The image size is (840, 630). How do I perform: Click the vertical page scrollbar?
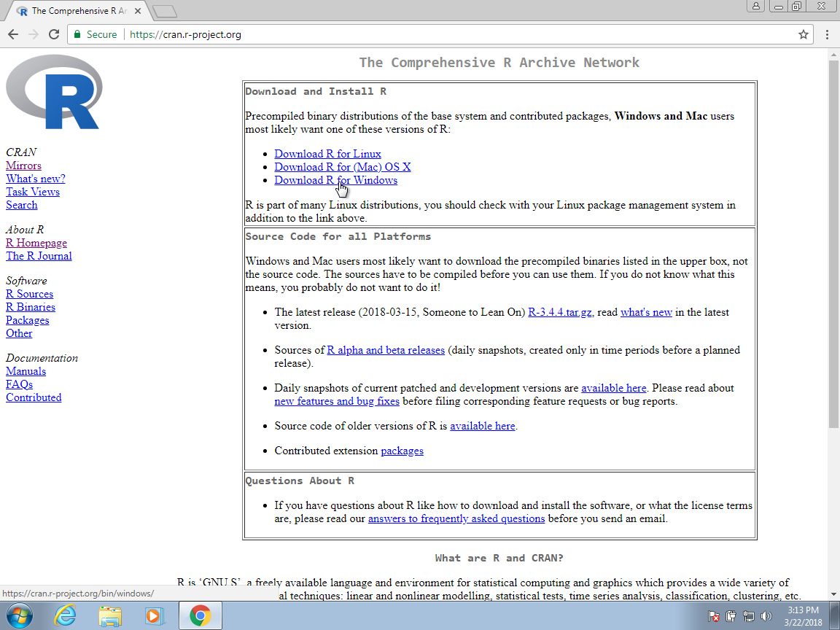pyautogui.click(x=833, y=241)
